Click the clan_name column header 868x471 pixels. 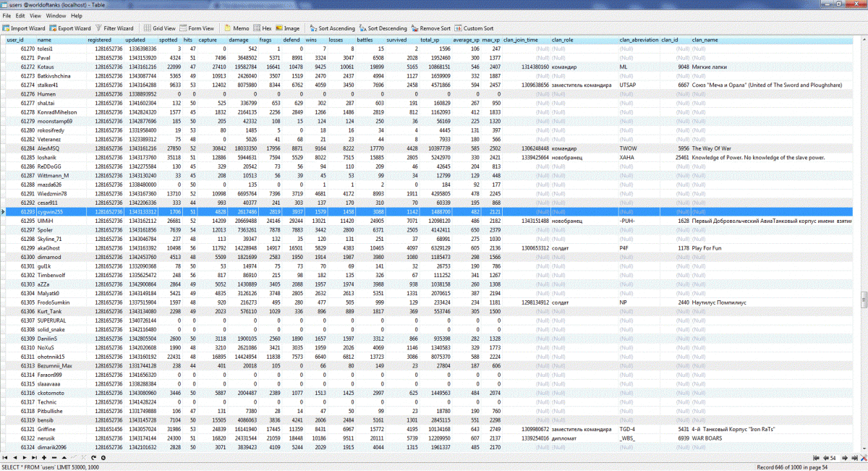[705, 40]
